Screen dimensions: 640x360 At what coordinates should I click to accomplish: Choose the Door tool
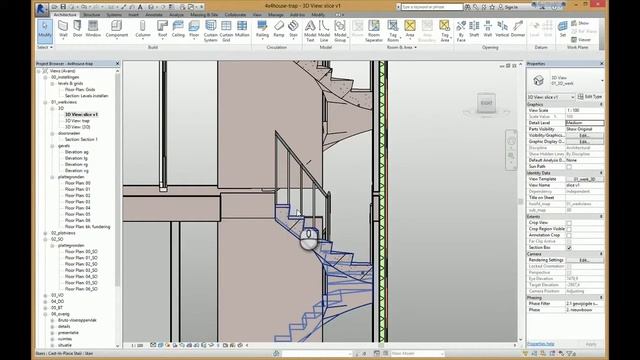tap(77, 29)
